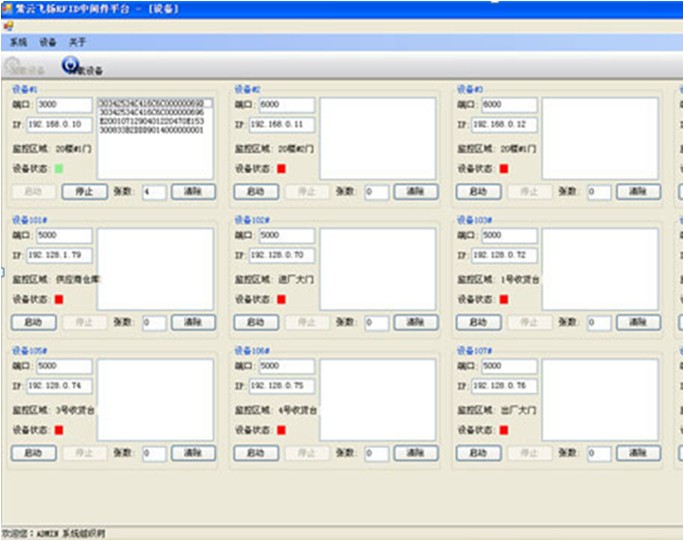Click the 端口 field showing 3000
Screen dimensions: 684x541
click(64, 104)
